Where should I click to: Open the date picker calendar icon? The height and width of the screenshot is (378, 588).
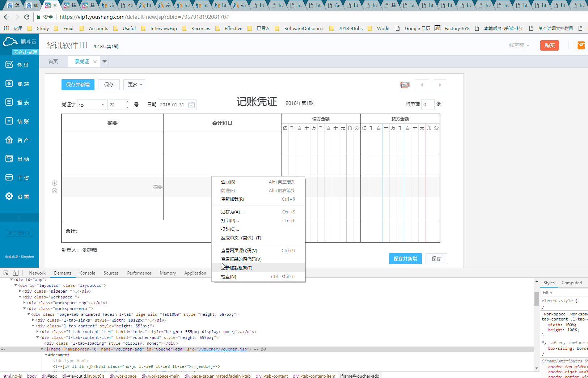(191, 105)
